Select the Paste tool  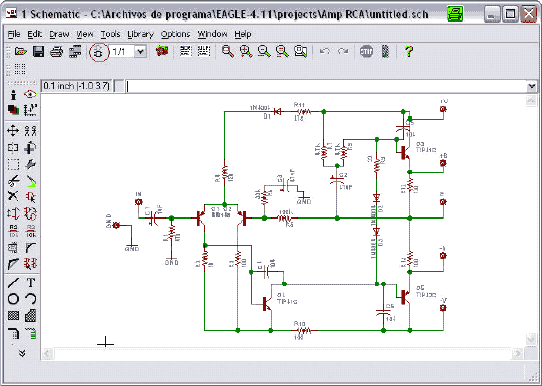click(30, 181)
